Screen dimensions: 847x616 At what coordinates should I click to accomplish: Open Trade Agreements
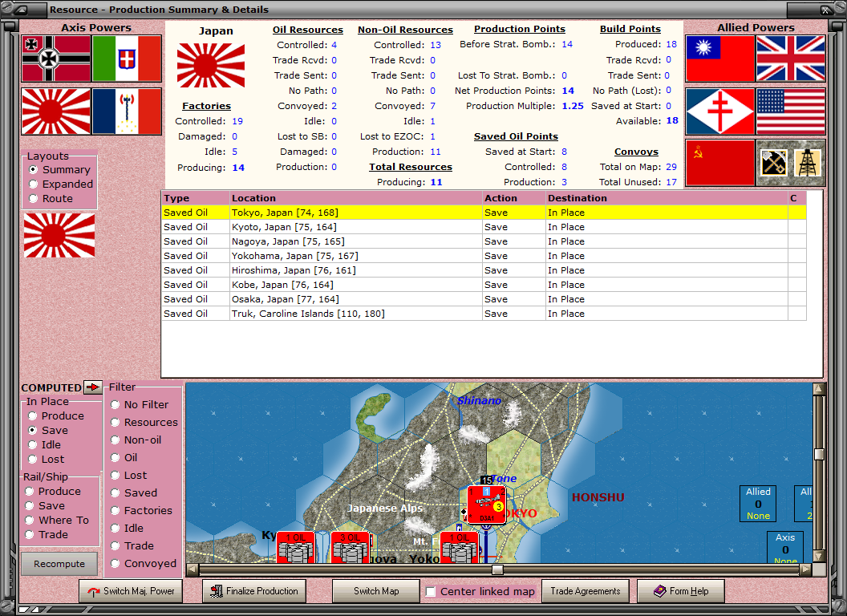[x=586, y=591]
